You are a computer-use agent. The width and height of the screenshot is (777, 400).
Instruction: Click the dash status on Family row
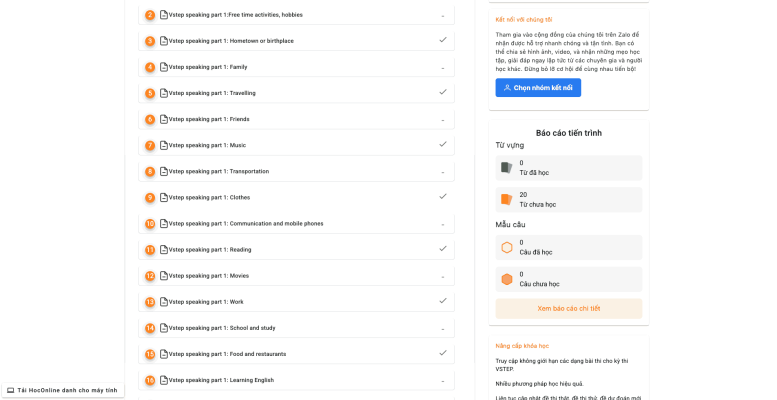tap(443, 68)
